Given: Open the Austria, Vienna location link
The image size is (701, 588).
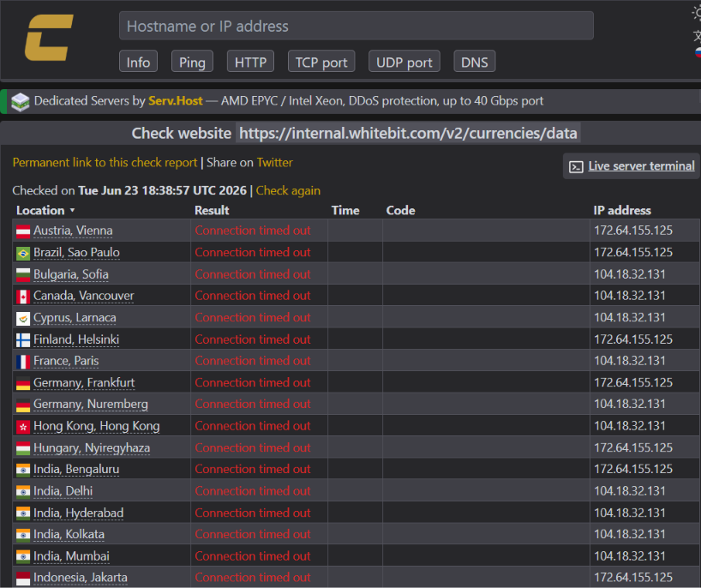Looking at the screenshot, I should [73, 231].
